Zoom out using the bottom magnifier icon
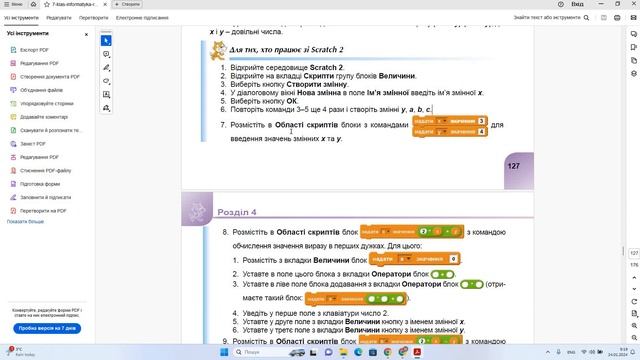 634,338
